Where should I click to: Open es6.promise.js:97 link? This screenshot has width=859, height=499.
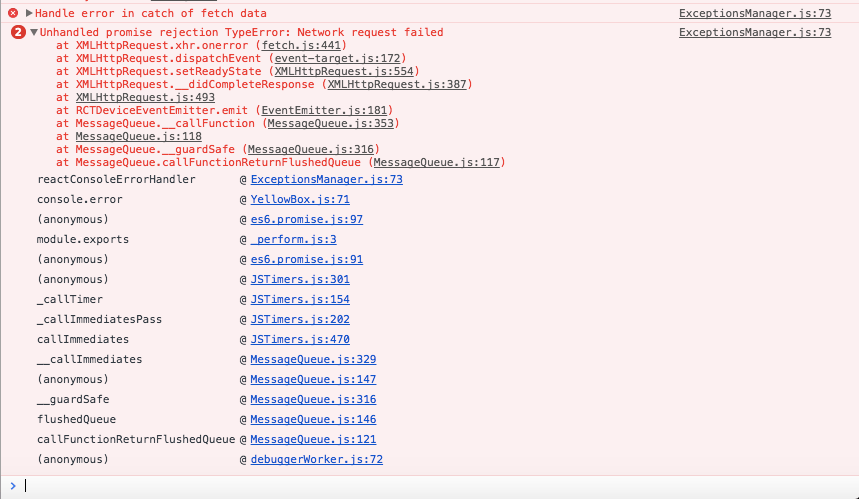(307, 219)
